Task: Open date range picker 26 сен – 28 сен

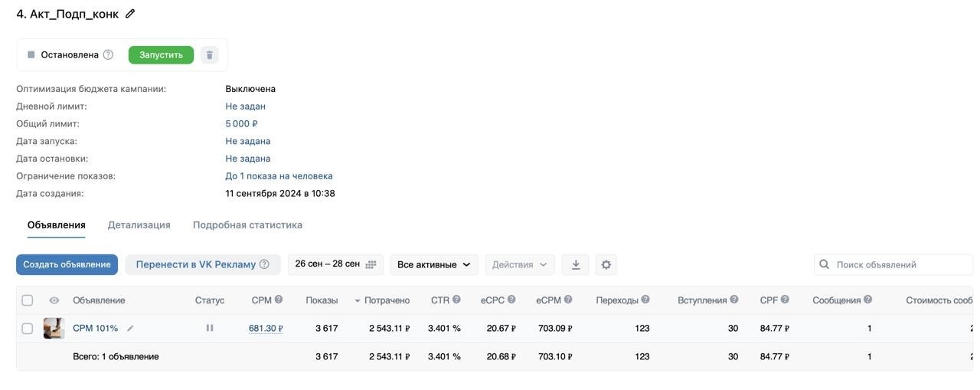Action: (x=335, y=264)
